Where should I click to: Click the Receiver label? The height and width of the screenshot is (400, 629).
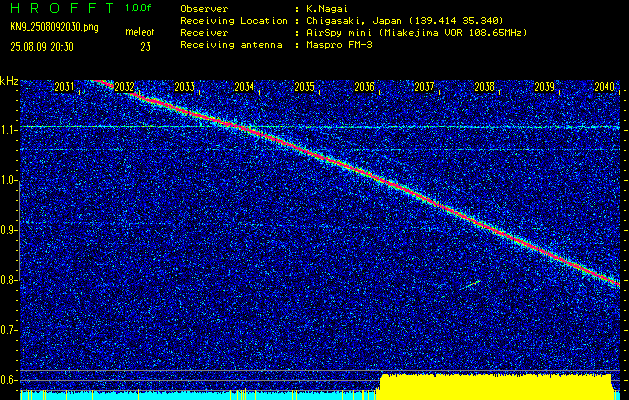click(204, 33)
